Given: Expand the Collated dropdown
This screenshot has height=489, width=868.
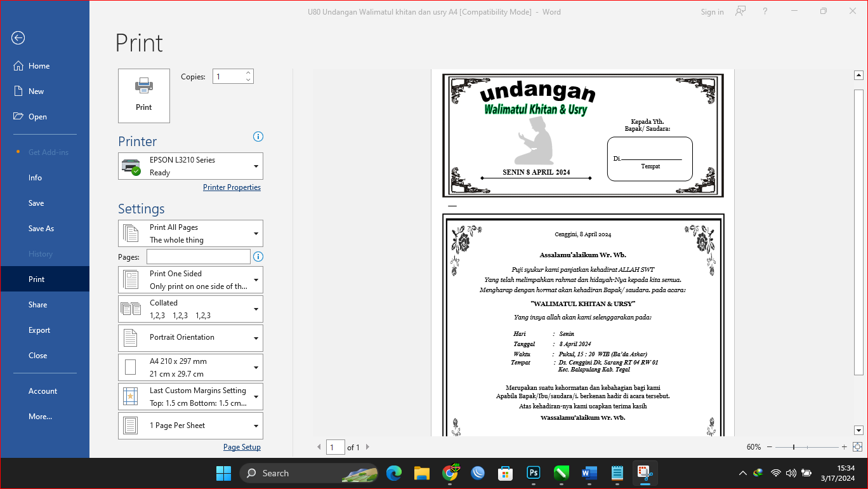Looking at the screenshot, I should pyautogui.click(x=190, y=309).
